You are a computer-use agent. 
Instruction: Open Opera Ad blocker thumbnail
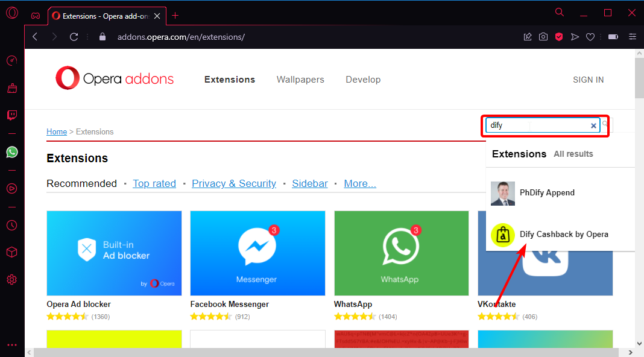tap(114, 253)
